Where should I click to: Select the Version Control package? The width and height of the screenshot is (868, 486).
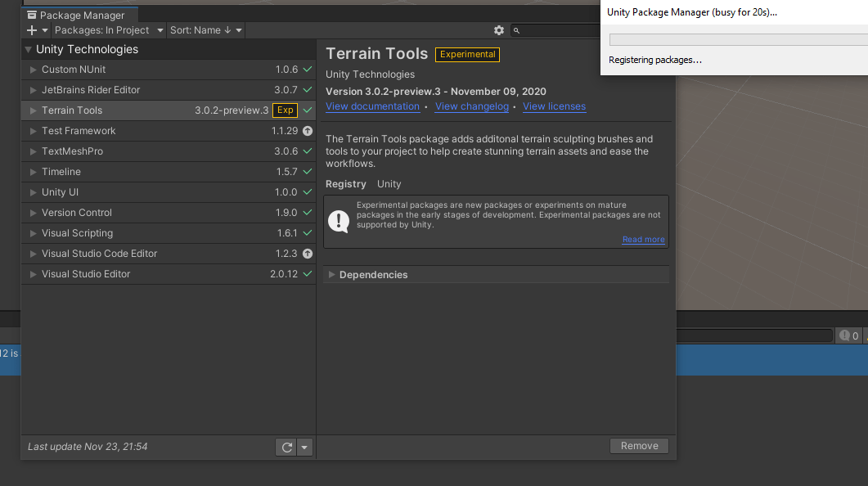pyautogui.click(x=169, y=213)
